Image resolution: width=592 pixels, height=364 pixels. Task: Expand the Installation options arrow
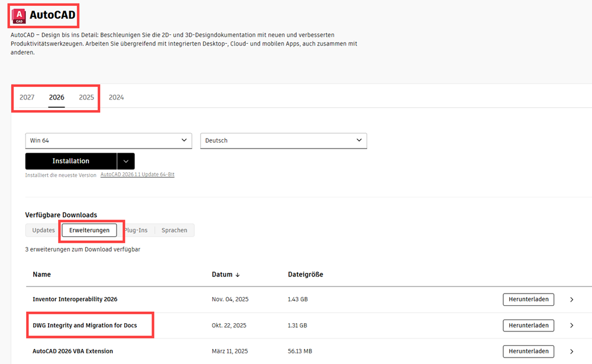126,161
